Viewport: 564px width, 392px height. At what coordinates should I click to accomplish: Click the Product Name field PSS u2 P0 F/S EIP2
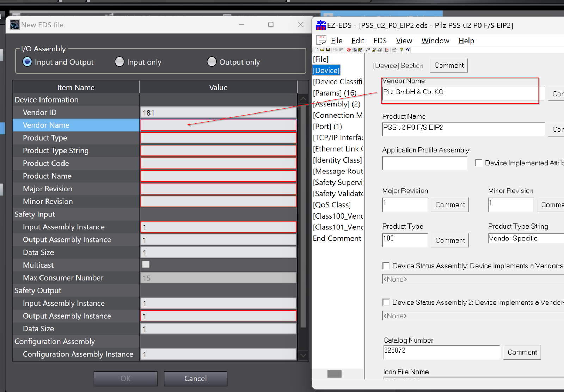[463, 129]
